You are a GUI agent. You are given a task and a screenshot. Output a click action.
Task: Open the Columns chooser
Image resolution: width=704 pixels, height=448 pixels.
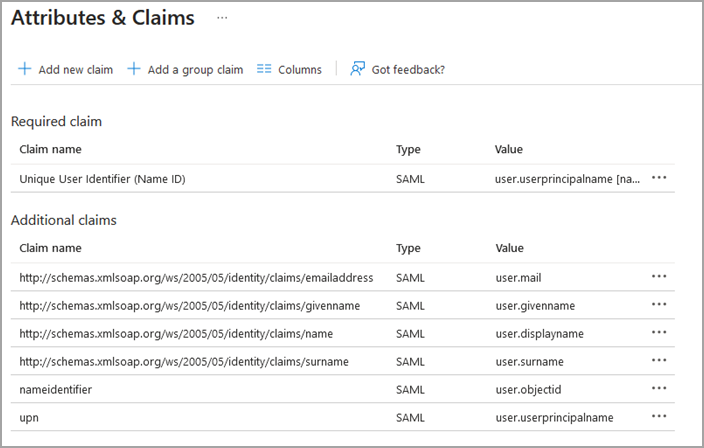[x=299, y=70]
